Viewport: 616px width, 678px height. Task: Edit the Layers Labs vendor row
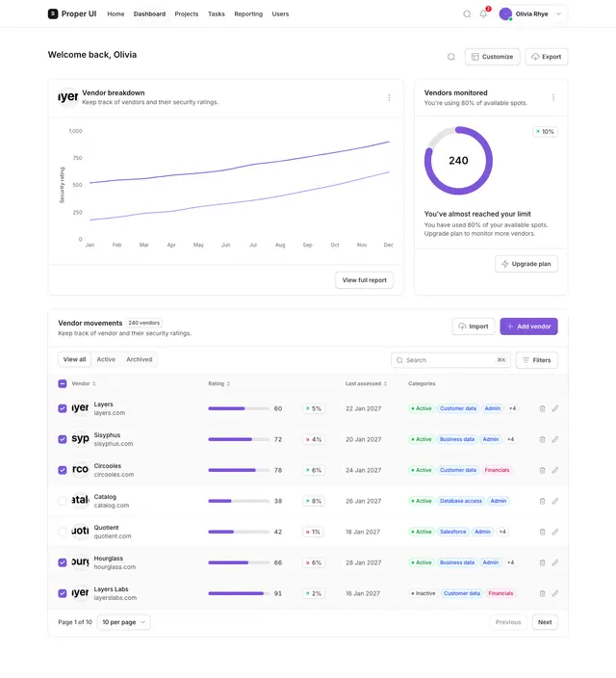click(555, 593)
